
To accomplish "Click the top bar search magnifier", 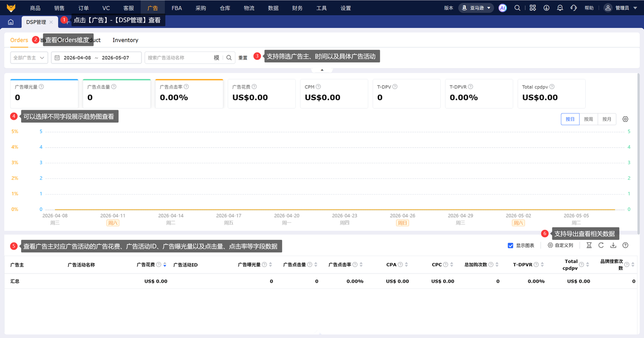I will pyautogui.click(x=517, y=8).
